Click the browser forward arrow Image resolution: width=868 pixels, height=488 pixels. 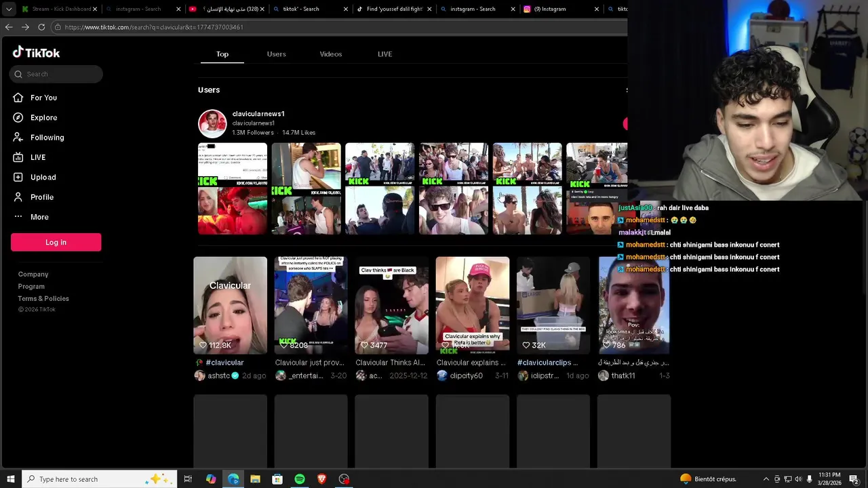tap(25, 27)
